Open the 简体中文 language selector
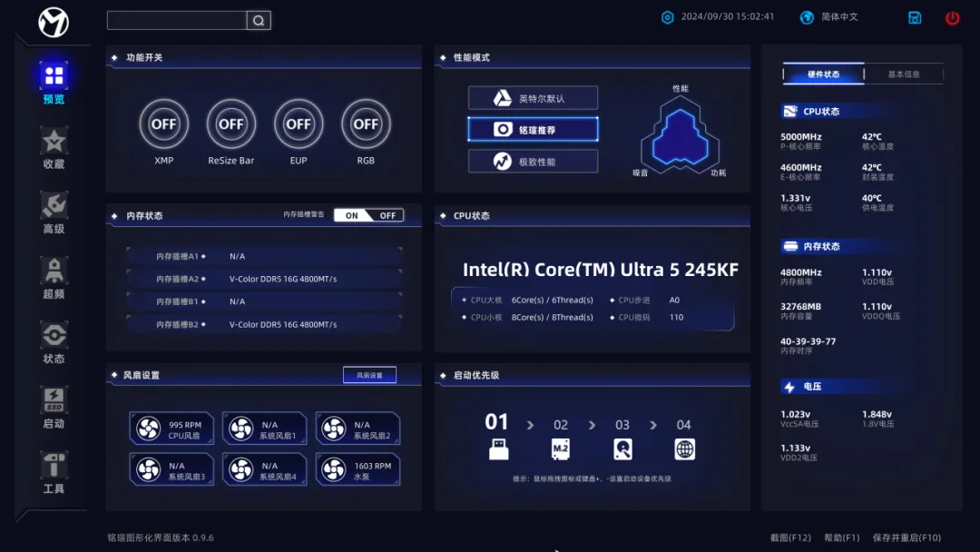Image resolution: width=980 pixels, height=552 pixels. coord(829,17)
